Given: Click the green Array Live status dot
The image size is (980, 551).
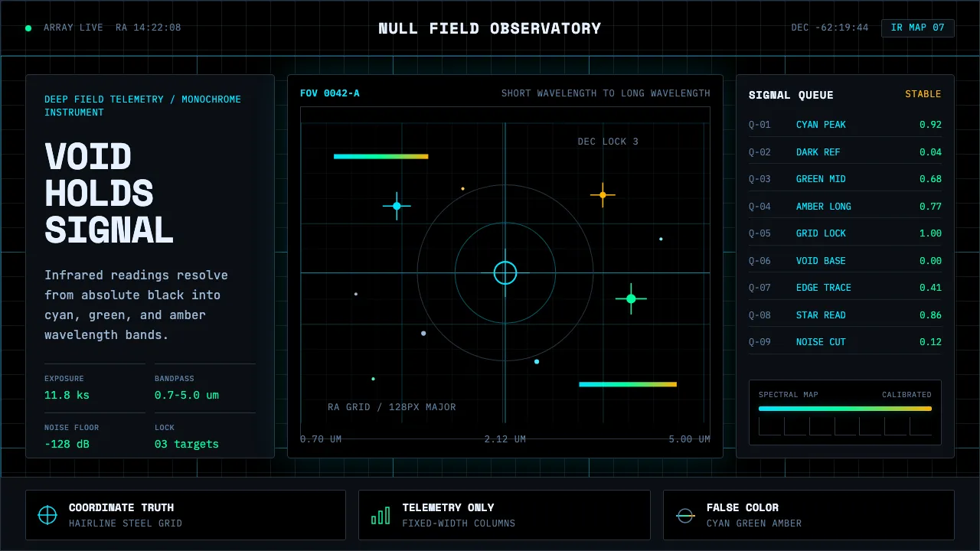Looking at the screenshot, I should pyautogui.click(x=28, y=28).
